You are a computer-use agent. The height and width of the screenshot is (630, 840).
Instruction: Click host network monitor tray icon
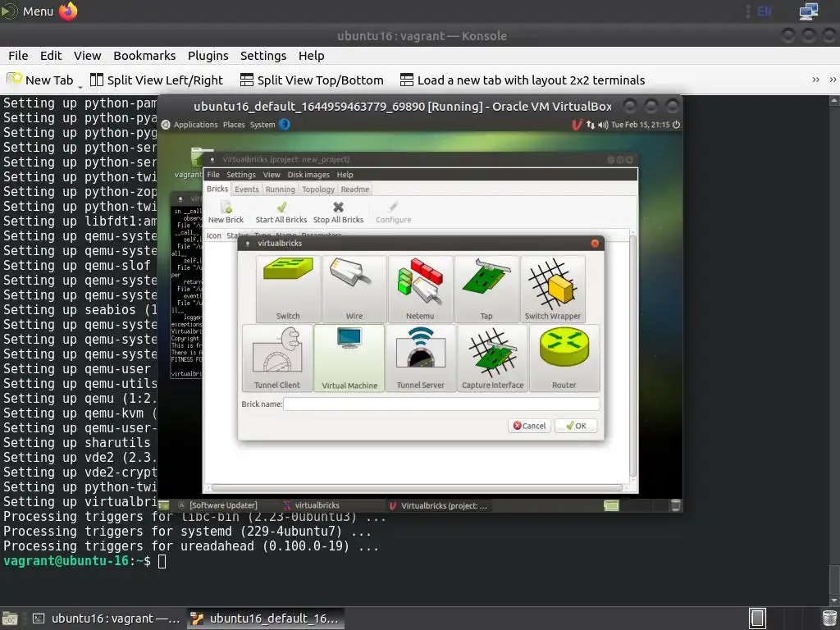[808, 11]
